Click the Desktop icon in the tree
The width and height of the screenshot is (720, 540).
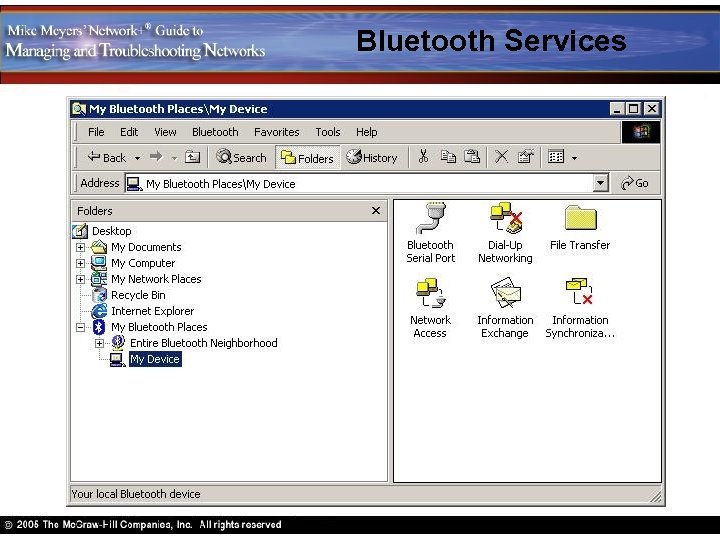pyautogui.click(x=80, y=231)
